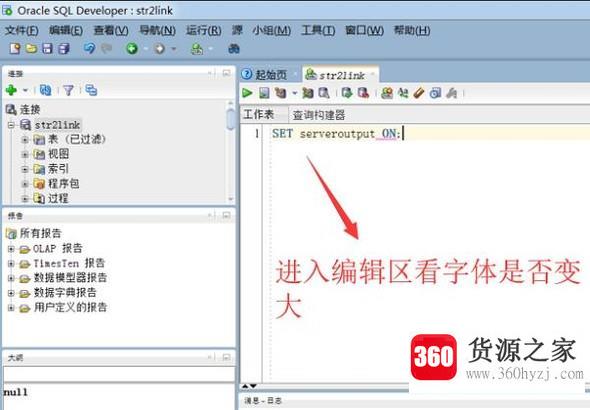Viewport: 590px width, 410px height.
Task: Collapse the str2link connection node
Action: click(x=11, y=125)
